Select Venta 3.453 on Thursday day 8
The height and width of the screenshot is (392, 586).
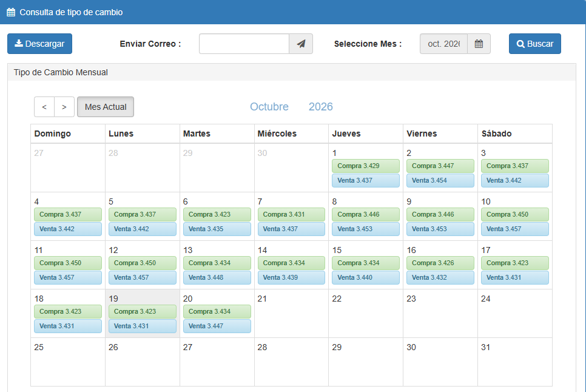tap(366, 229)
